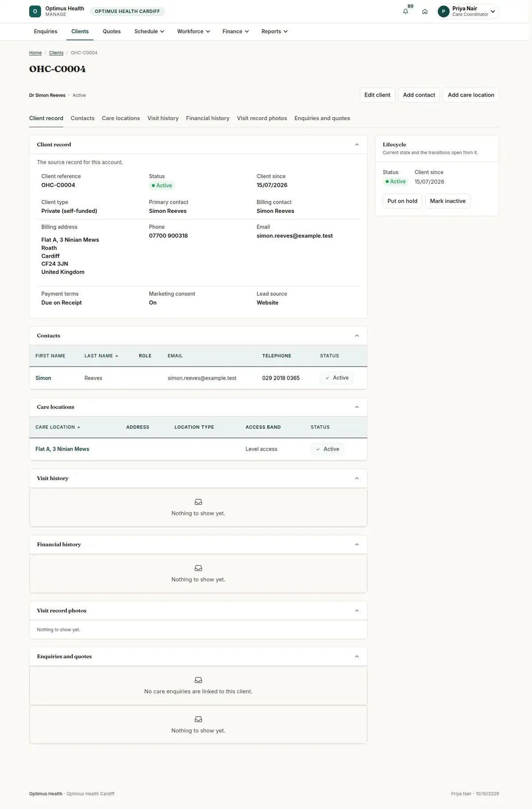Click the Add care location button
This screenshot has width=532, height=809.
click(x=471, y=95)
